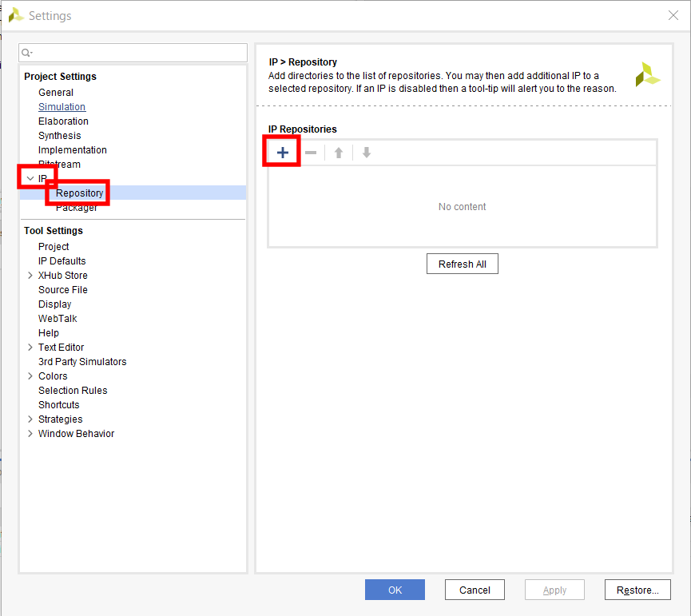Open 3rd Party Simulators settings

tap(82, 362)
